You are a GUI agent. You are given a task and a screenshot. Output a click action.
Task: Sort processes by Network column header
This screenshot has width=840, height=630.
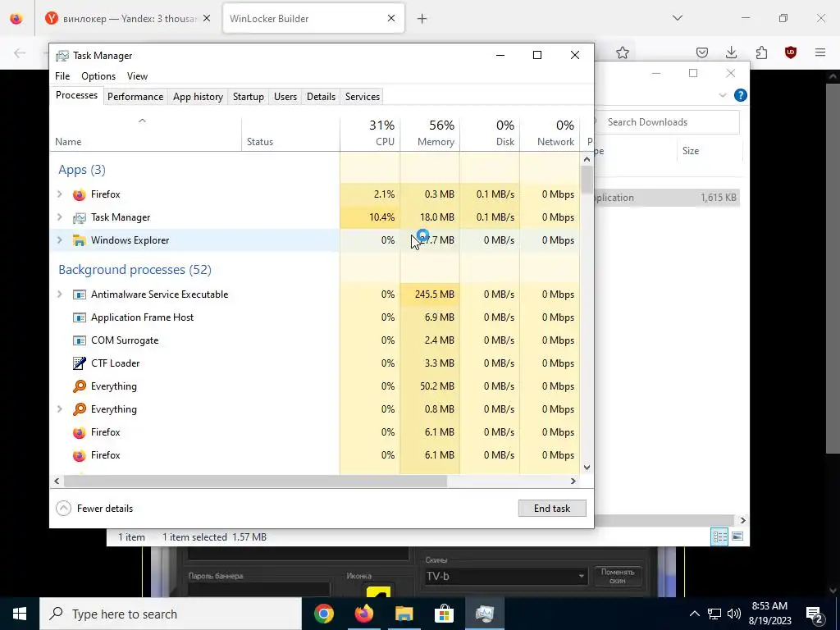(550, 133)
